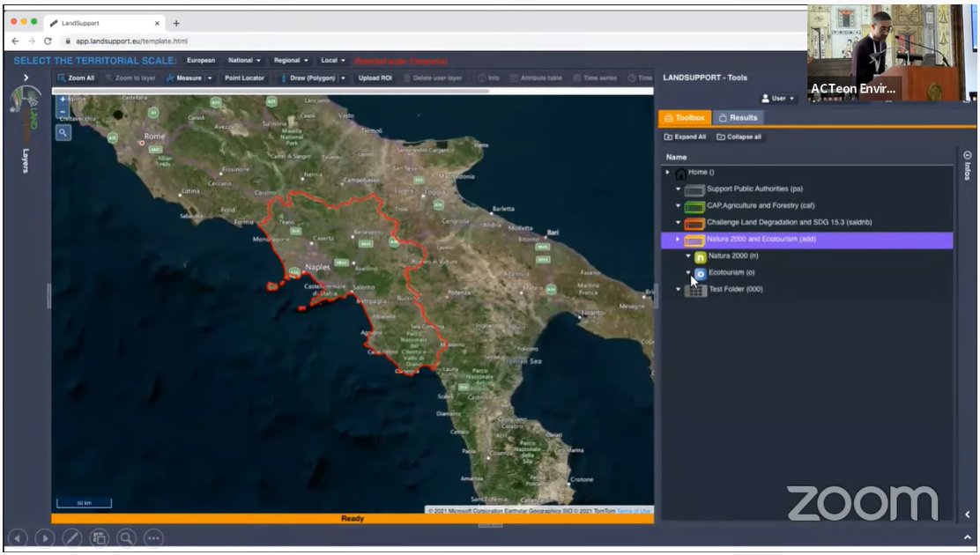Click the map zoom in plus button
Image resolution: width=980 pixels, height=555 pixels.
pyautogui.click(x=63, y=100)
